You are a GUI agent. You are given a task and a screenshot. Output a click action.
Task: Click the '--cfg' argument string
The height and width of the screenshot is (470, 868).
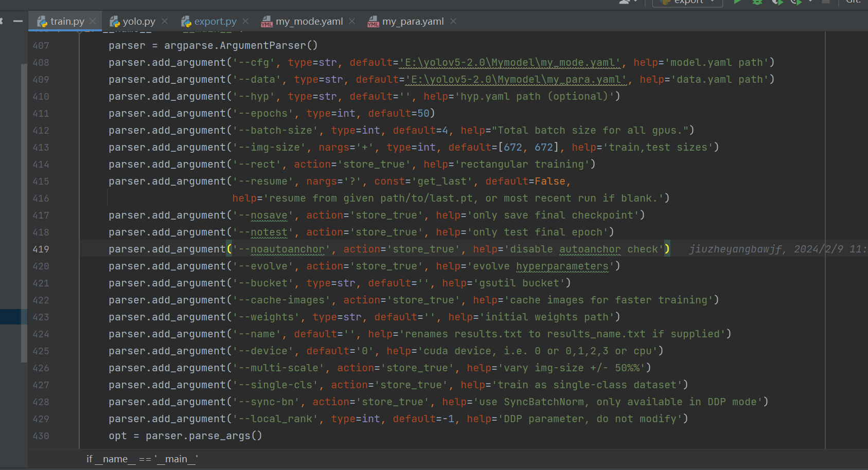click(x=254, y=62)
